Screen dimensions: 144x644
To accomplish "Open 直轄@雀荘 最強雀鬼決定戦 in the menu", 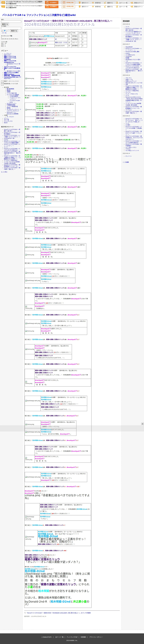I will pyautogui.click(x=12, y=76).
